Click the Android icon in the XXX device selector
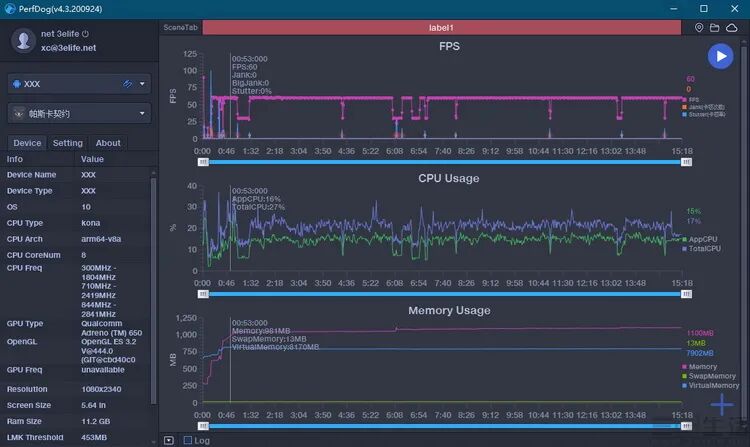 coord(17,84)
